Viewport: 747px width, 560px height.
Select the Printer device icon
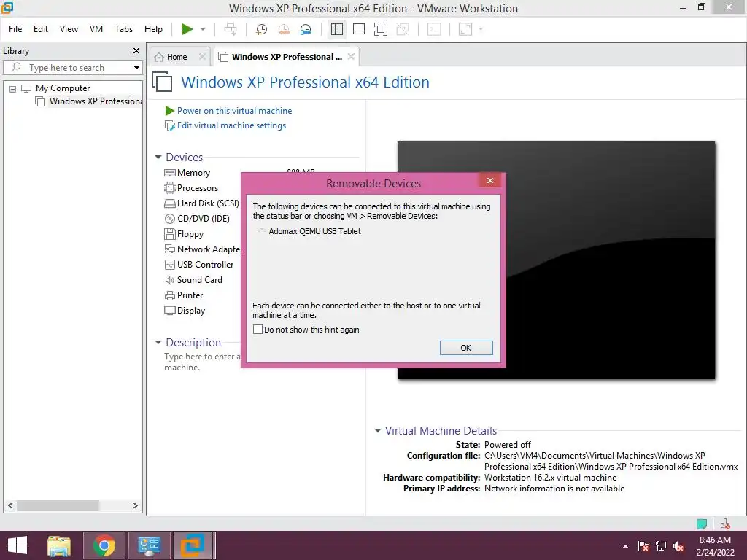pos(169,295)
